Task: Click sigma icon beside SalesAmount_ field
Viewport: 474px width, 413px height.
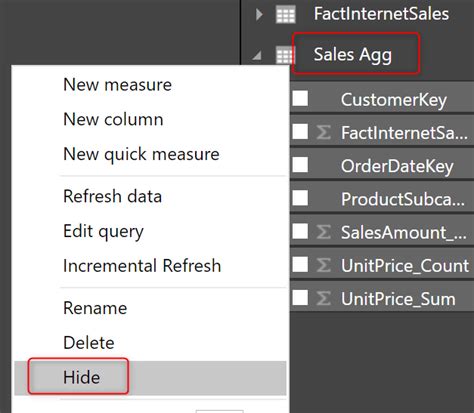Action: [324, 232]
